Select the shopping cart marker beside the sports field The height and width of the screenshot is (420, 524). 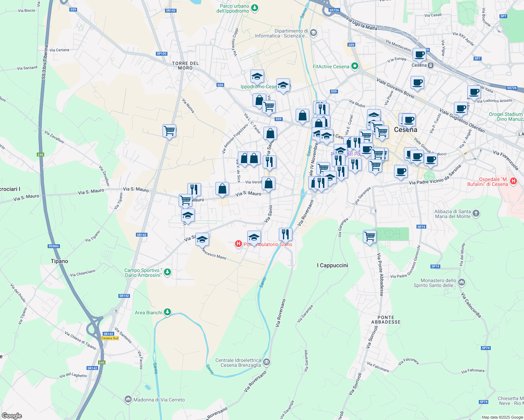(x=370, y=237)
